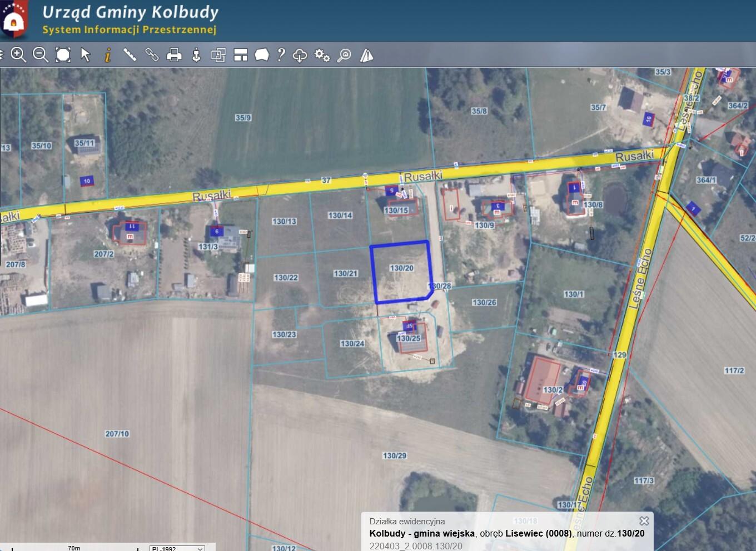Image resolution: width=756 pixels, height=551 pixels.
Task: Click parcel label 130/25
Action: pos(409,338)
